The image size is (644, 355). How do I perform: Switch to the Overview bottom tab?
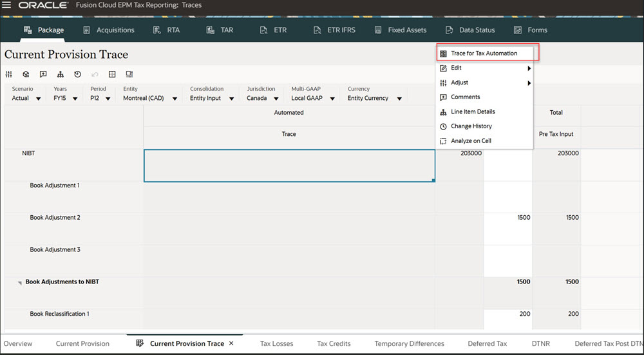[x=18, y=343]
